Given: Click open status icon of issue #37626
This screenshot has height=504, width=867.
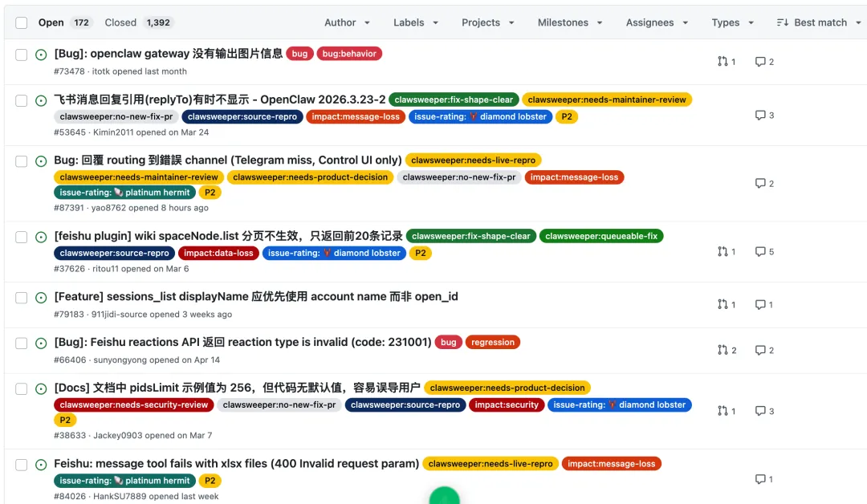Looking at the screenshot, I should (x=41, y=237).
